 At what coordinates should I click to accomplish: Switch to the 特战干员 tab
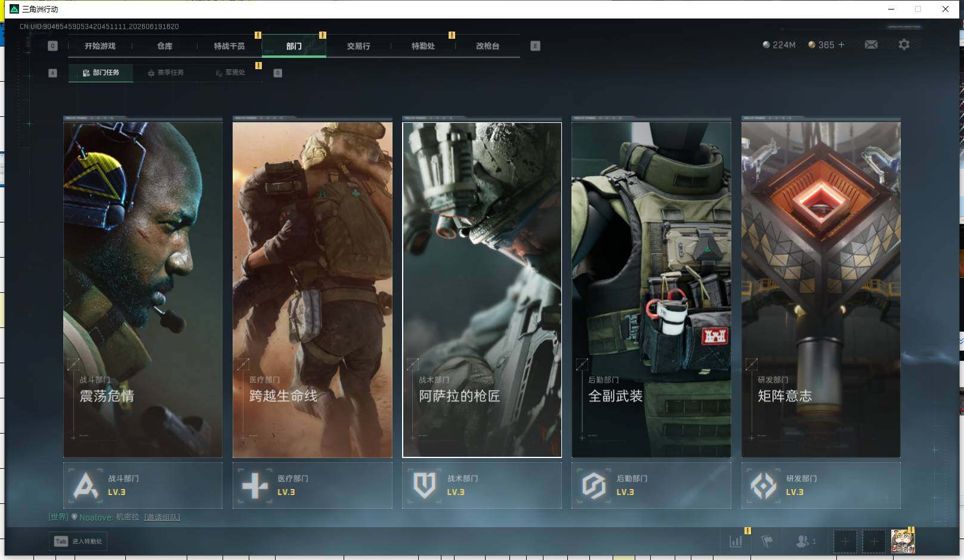coord(229,46)
